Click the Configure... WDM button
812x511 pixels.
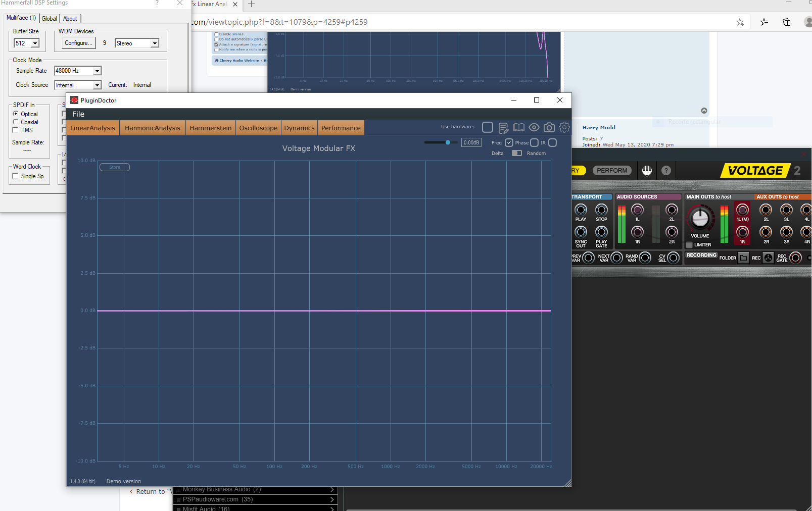(79, 43)
